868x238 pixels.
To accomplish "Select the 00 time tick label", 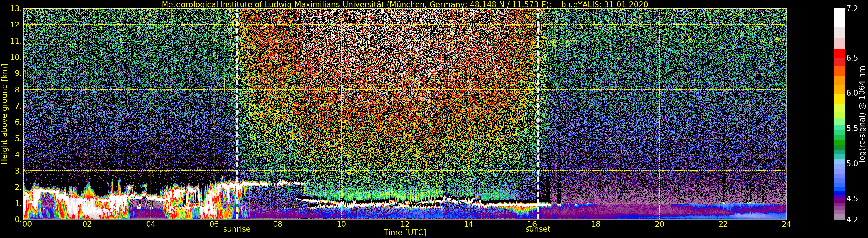I will click(x=27, y=224).
